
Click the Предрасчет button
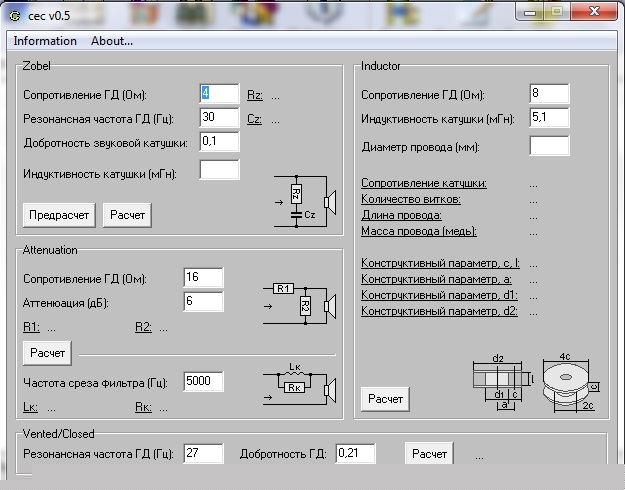[x=59, y=215]
